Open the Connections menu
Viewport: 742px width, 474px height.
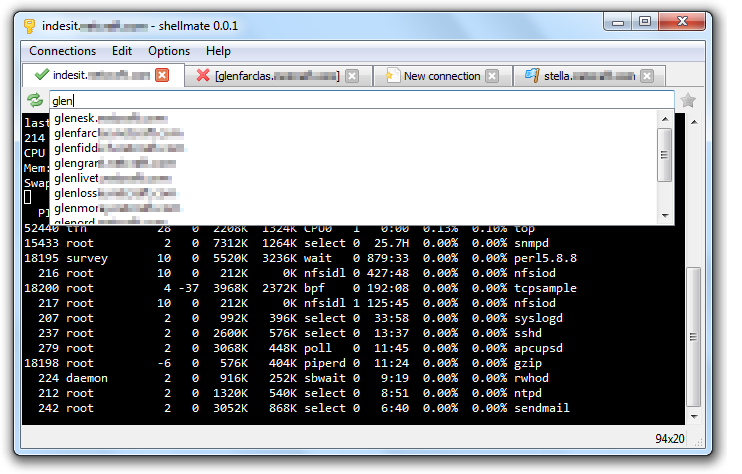62,51
